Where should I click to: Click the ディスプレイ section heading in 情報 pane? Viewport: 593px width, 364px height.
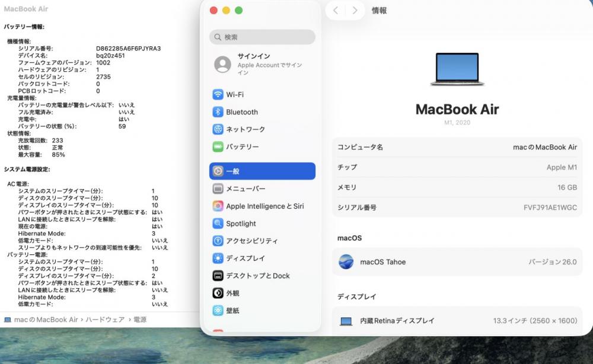pyautogui.click(x=356, y=297)
